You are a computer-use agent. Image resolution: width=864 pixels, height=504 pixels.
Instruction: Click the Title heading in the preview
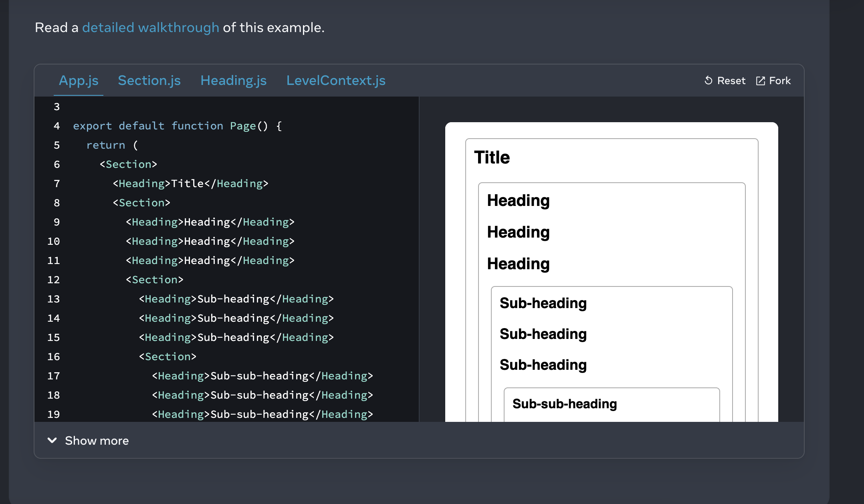[x=492, y=157]
